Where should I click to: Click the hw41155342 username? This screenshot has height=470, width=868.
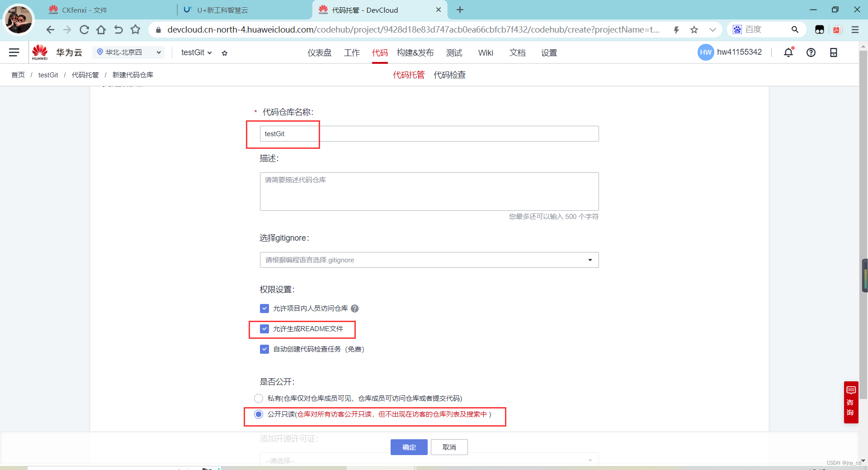740,52
